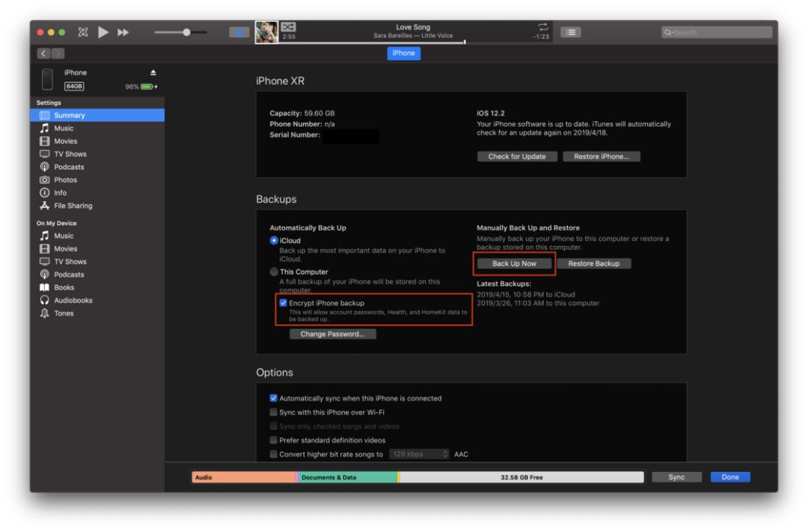Viewport: 808px width, 532px height.
Task: Click Documents & Data storage segment
Action: coord(348,477)
